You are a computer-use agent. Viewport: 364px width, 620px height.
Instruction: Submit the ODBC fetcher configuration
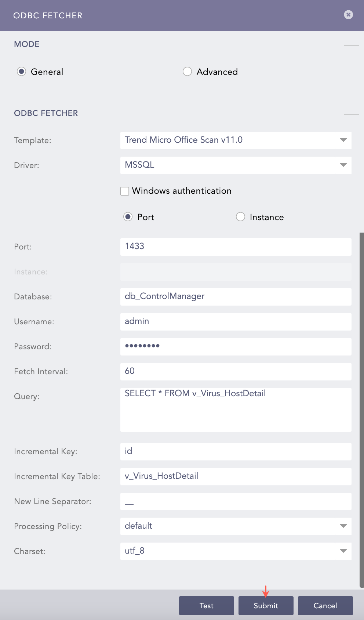[266, 606]
